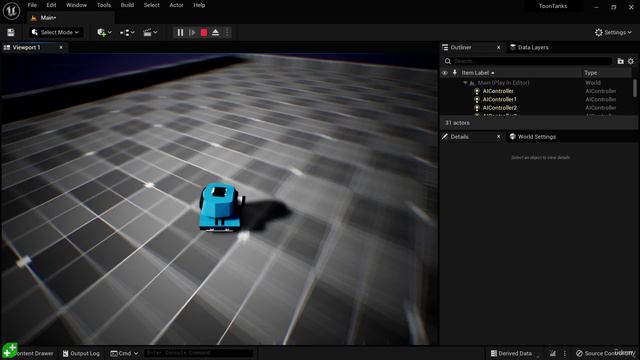The height and width of the screenshot is (360, 640).
Task: Open the Actor menu
Action: click(176, 5)
